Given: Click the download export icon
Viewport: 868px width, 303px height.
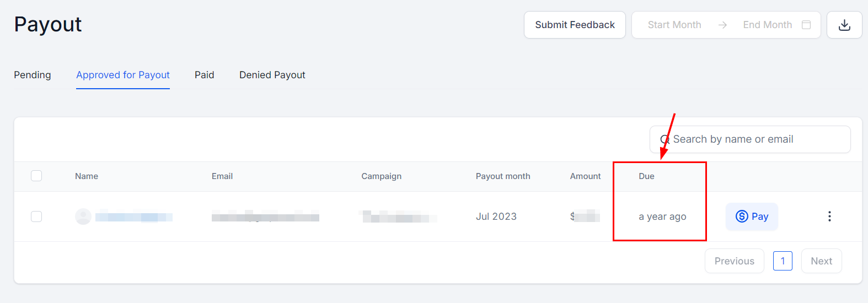Looking at the screenshot, I should (844, 25).
